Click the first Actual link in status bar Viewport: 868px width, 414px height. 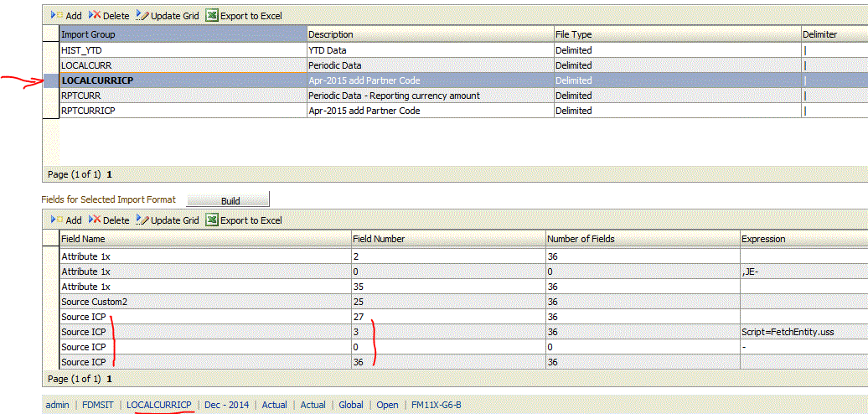click(x=275, y=405)
